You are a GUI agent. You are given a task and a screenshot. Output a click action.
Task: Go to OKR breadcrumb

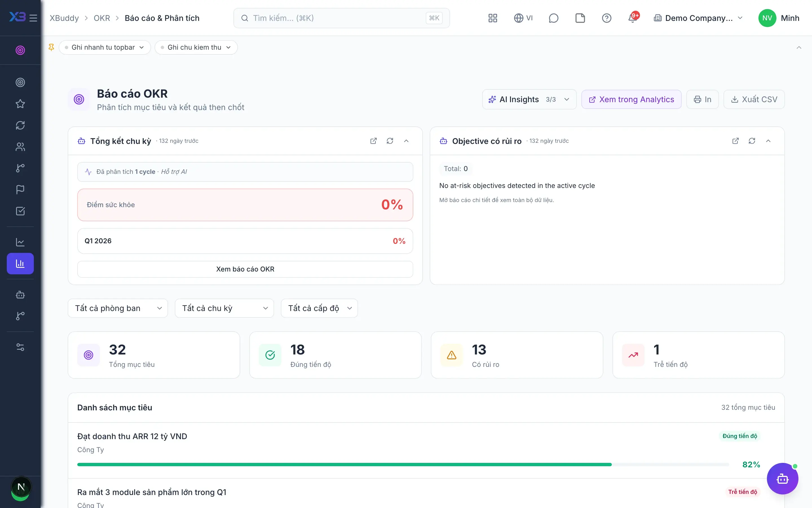point(102,18)
